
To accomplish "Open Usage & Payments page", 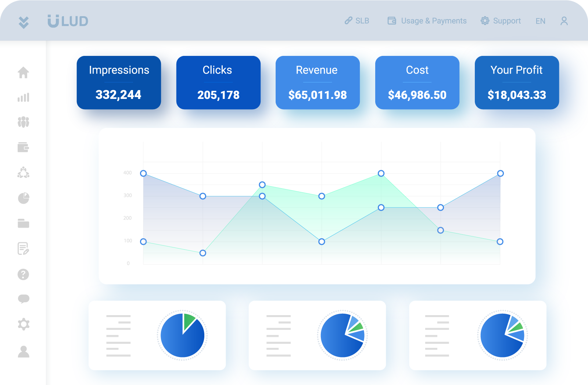I will (x=427, y=21).
